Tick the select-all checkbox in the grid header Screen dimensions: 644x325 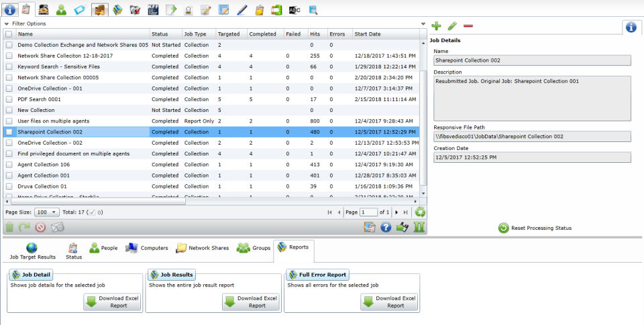click(9, 34)
